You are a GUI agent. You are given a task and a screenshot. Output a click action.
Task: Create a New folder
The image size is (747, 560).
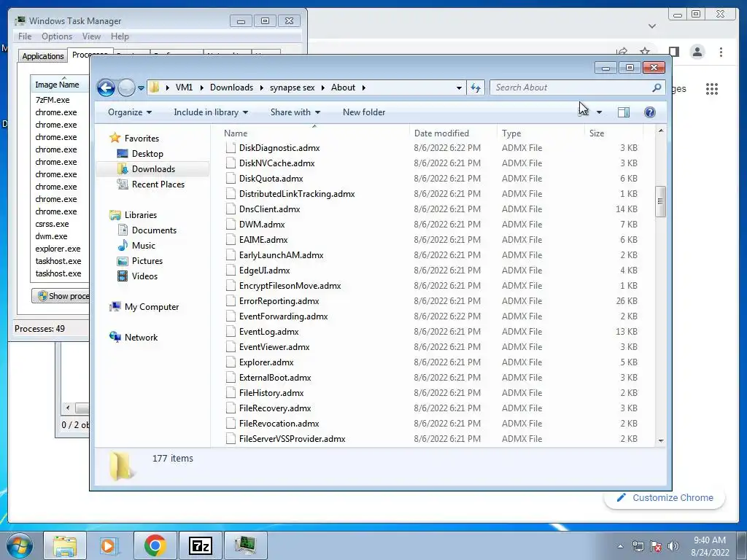[x=364, y=112]
